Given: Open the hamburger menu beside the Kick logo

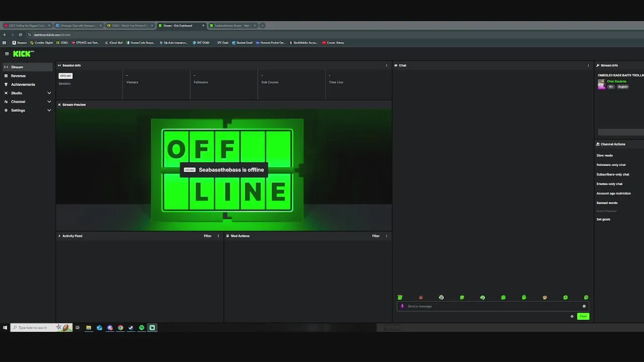Looking at the screenshot, I should [7, 54].
